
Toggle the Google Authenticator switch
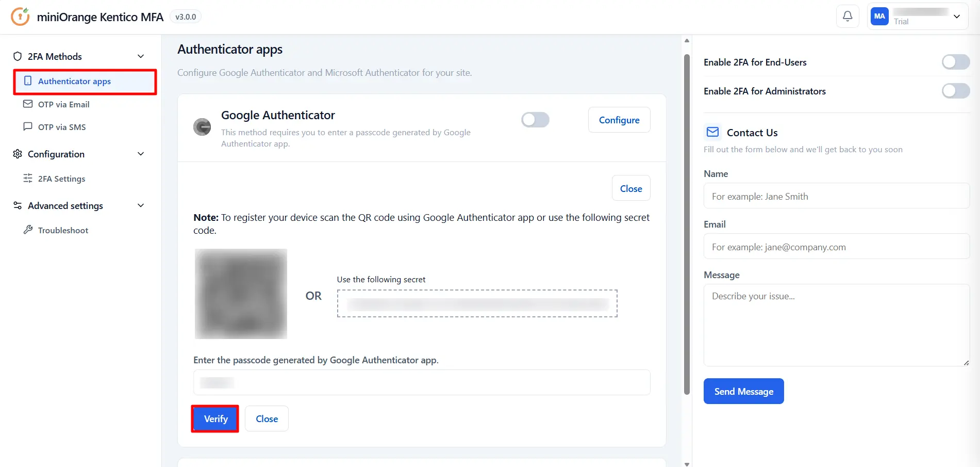[535, 120]
